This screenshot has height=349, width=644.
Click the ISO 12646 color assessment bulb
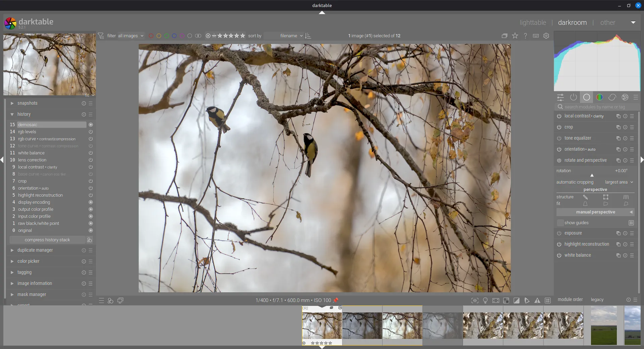click(485, 301)
